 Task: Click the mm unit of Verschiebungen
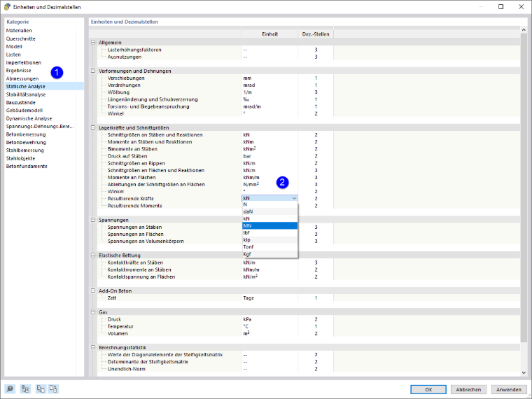247,78
